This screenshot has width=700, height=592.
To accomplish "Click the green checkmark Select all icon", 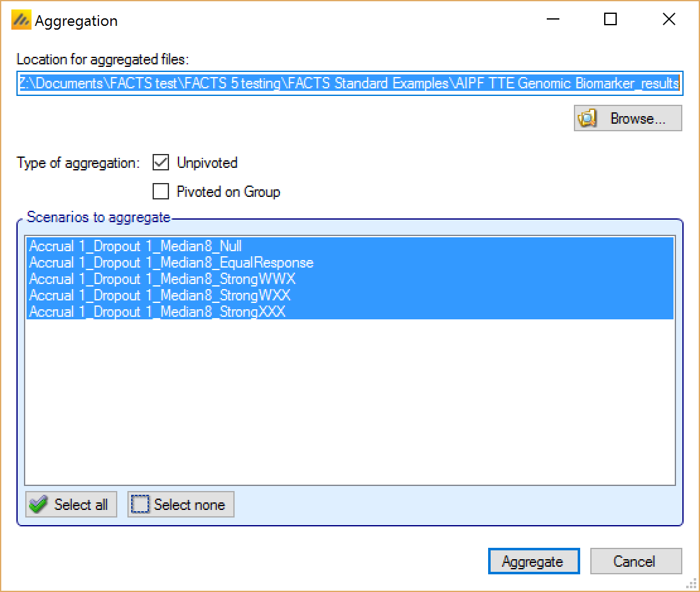I will click(39, 505).
